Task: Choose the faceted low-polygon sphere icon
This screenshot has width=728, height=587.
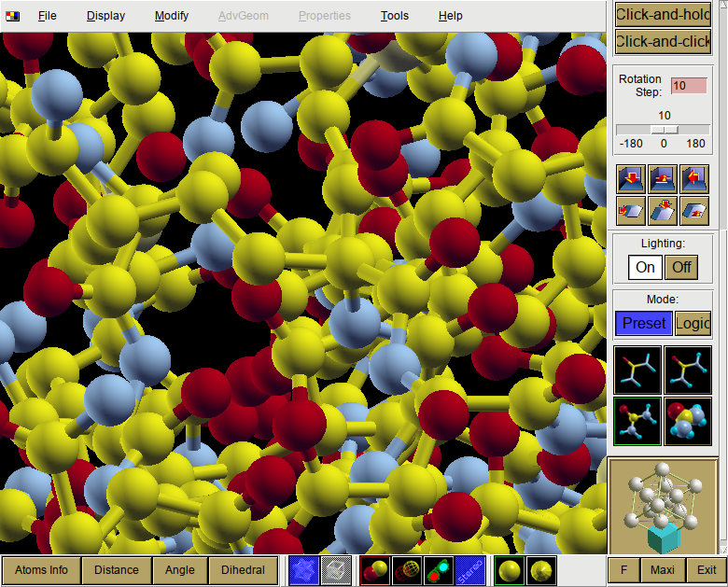Action: 541,570
